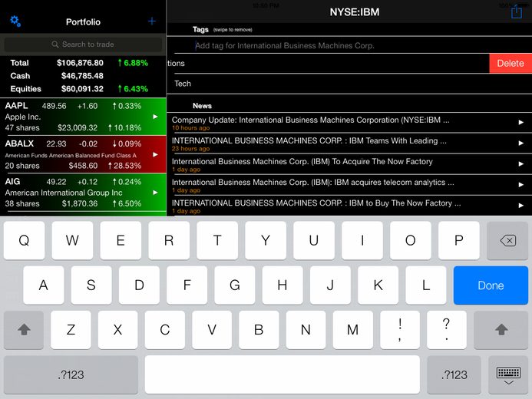Expand the 'To Acquire The Now Factory' news arrow
Image resolution: width=532 pixels, height=399 pixels.
coord(520,163)
